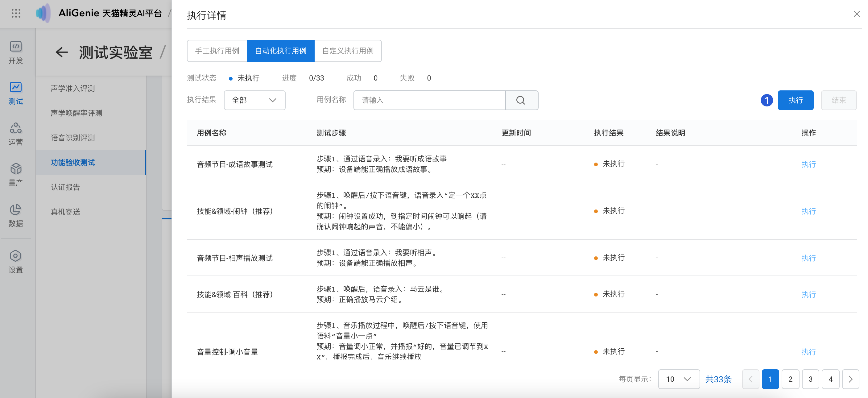Execute 音频节目-相声播放测试 row
Image resolution: width=868 pixels, height=398 pixels.
[x=808, y=258]
